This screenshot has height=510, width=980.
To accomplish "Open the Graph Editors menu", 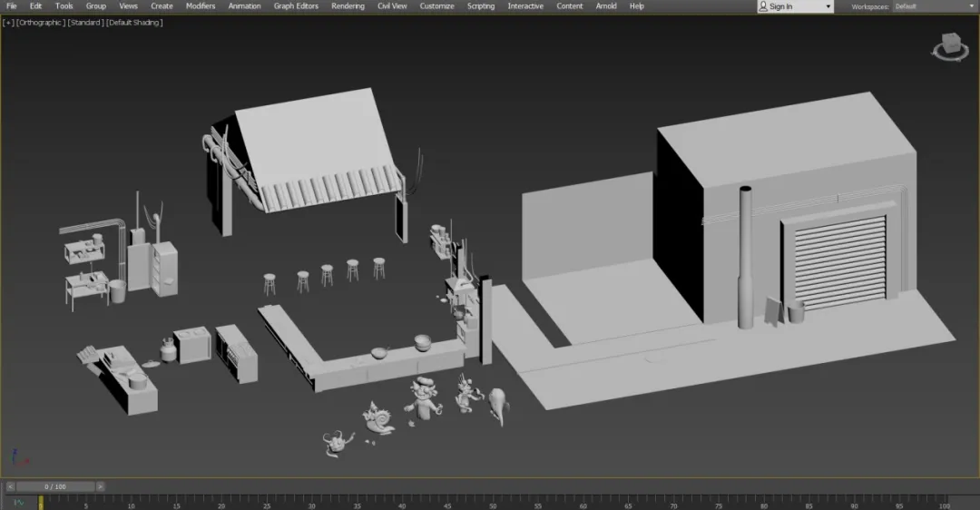I will click(296, 6).
